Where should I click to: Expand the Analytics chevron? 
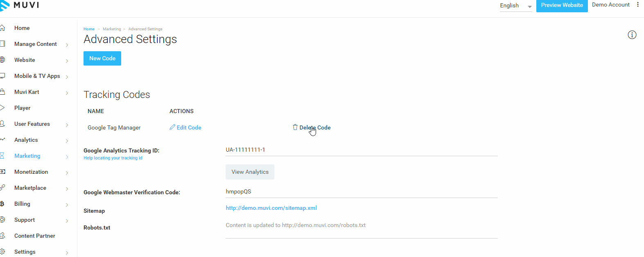click(67, 141)
